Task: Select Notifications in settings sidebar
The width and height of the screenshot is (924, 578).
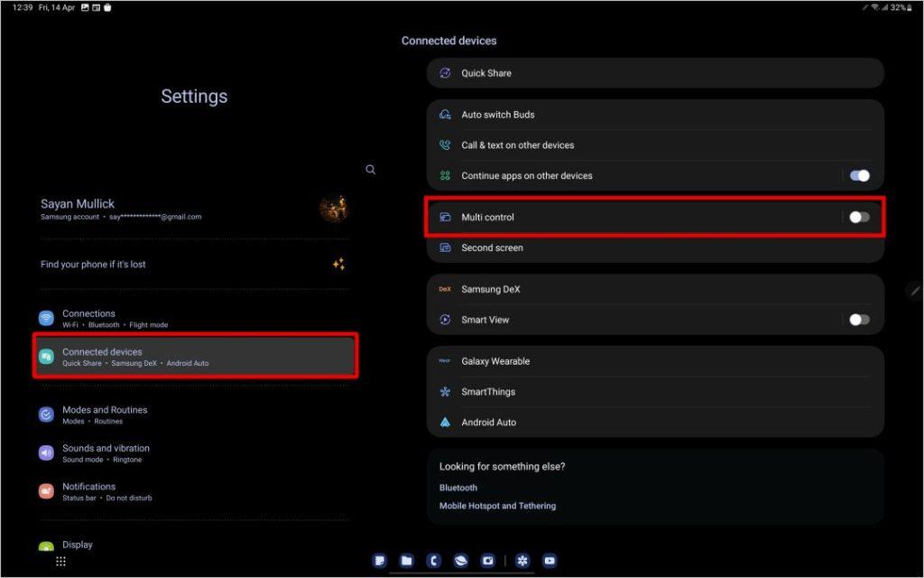Action: click(195, 492)
